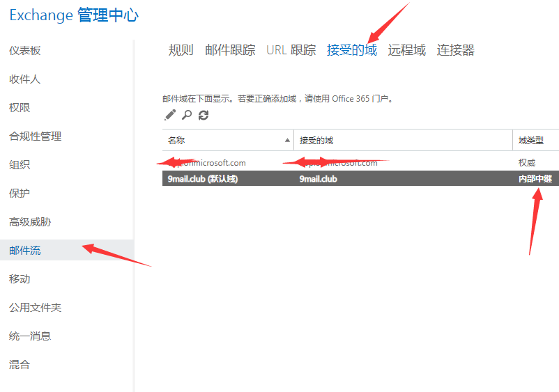The height and width of the screenshot is (392, 559).
Task: Open 合规性管理 section
Action: click(x=36, y=136)
